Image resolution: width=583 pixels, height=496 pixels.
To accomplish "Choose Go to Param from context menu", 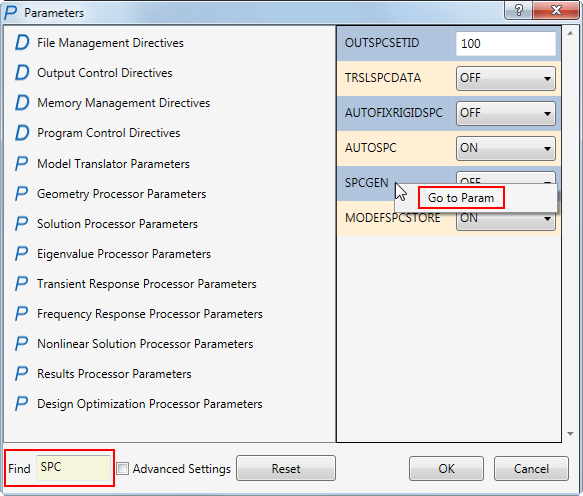I will coord(461,198).
